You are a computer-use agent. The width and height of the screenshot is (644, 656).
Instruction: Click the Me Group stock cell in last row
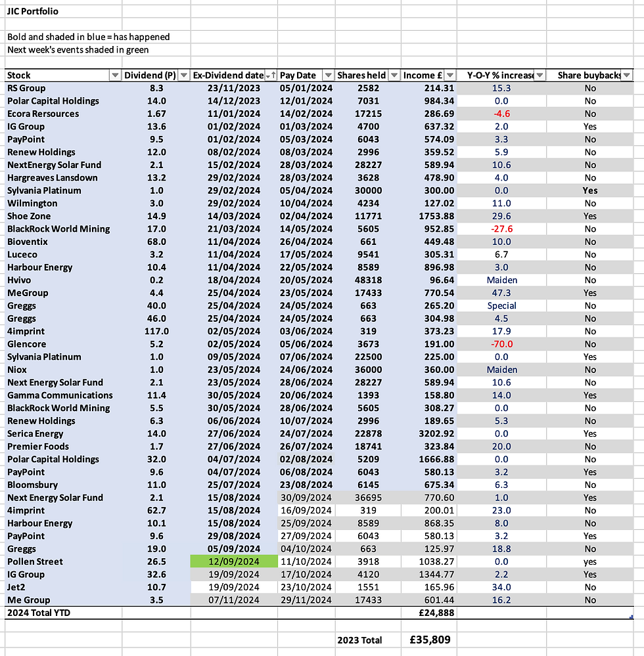pos(64,600)
